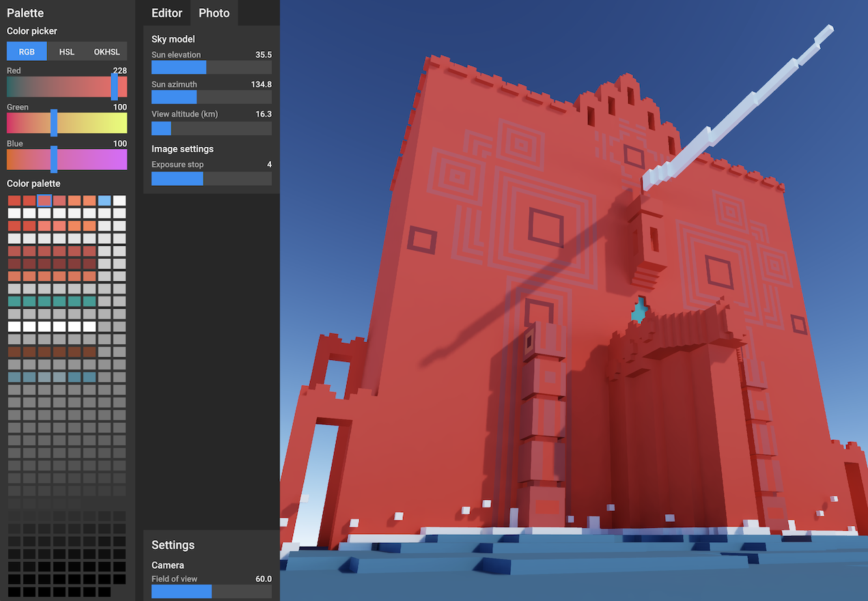
Task: Choose the first swatch of the pure white row under teal
Action: pos(14,326)
